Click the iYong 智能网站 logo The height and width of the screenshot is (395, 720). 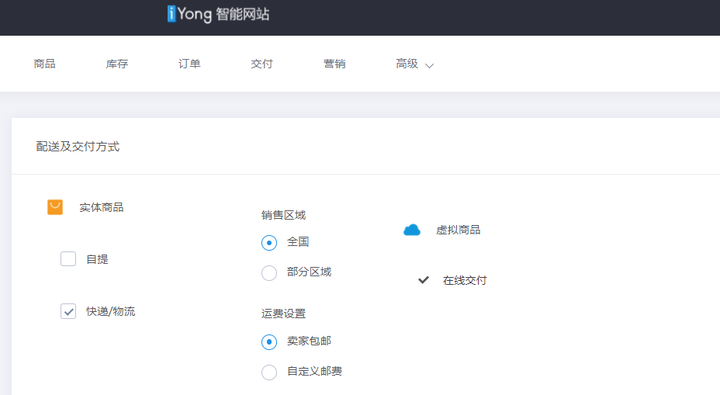[218, 14]
